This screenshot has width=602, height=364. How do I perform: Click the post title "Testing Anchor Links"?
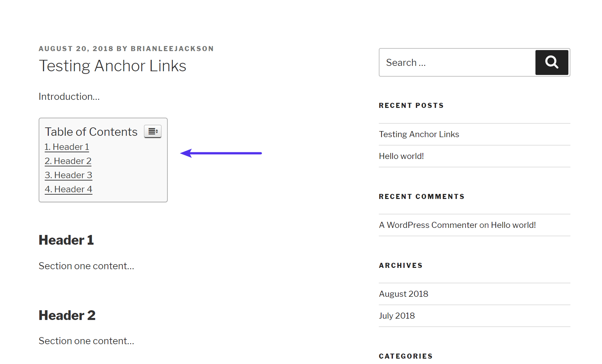(x=113, y=66)
